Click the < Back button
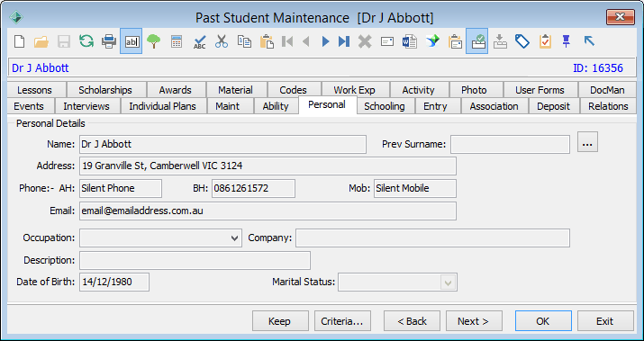The width and height of the screenshot is (644, 341). click(412, 321)
